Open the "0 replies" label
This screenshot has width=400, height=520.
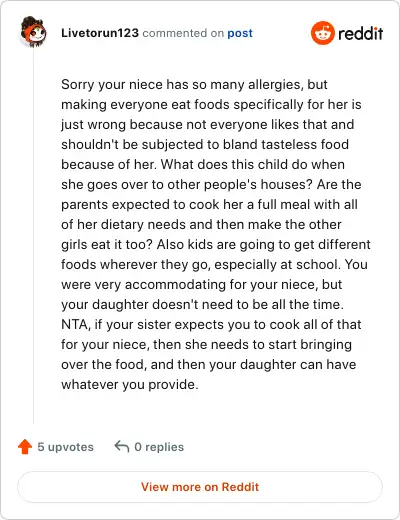coord(159,447)
